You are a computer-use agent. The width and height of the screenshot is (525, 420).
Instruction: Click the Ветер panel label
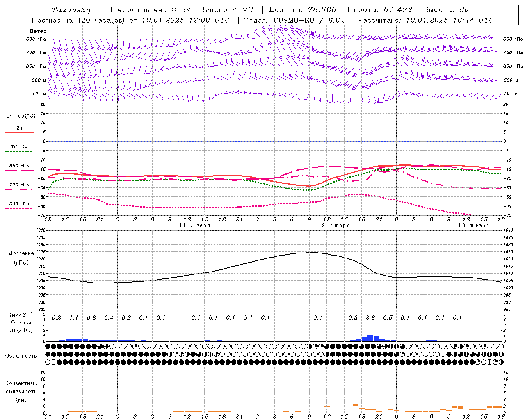(x=38, y=31)
